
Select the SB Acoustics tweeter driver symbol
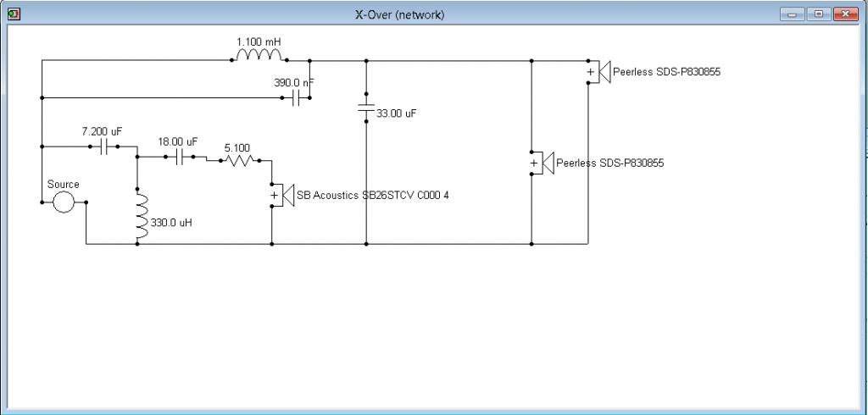(281, 195)
